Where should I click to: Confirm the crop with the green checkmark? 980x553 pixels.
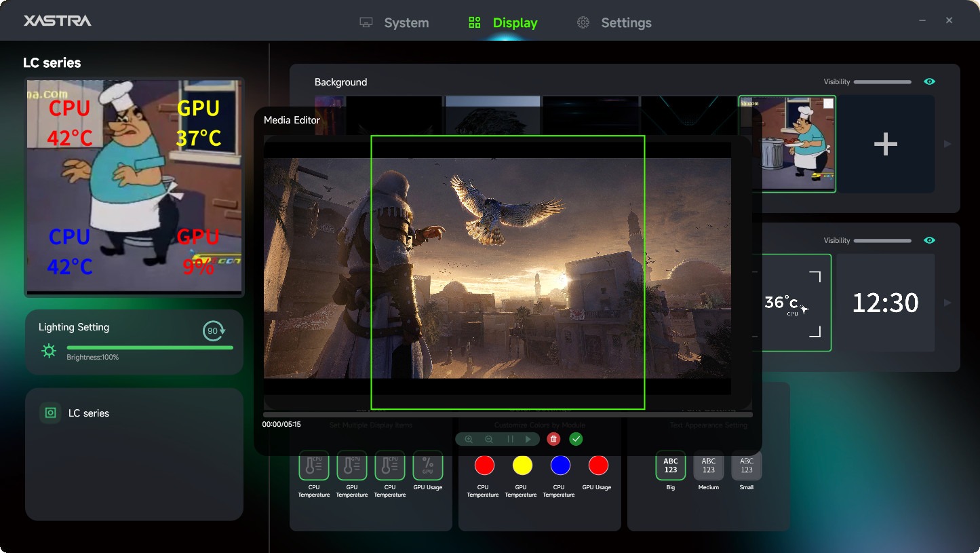tap(576, 439)
